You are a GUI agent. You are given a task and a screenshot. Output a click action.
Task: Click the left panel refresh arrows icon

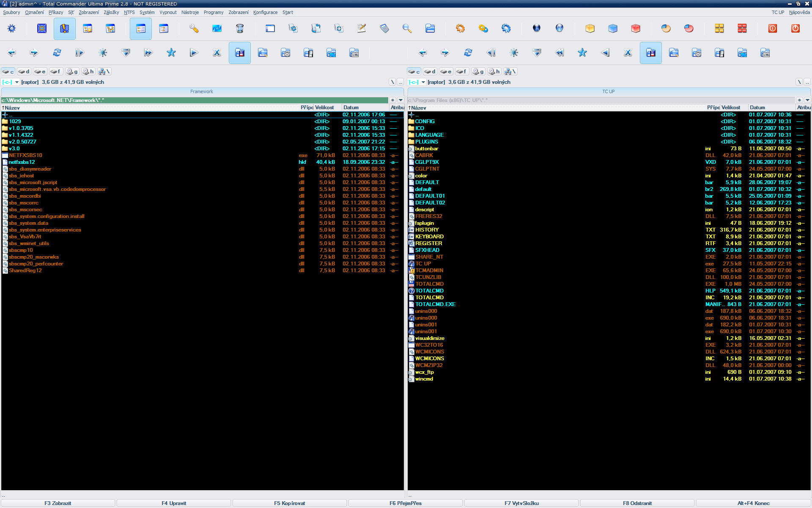tap(57, 53)
